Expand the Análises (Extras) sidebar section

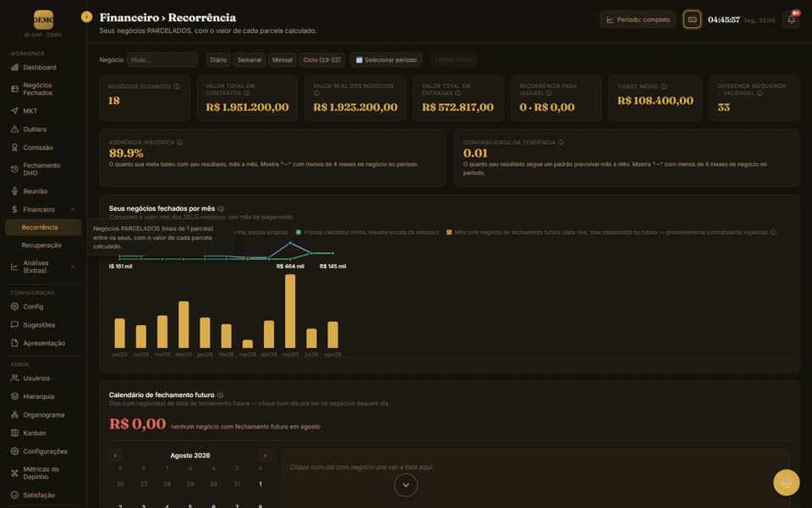pos(73,267)
